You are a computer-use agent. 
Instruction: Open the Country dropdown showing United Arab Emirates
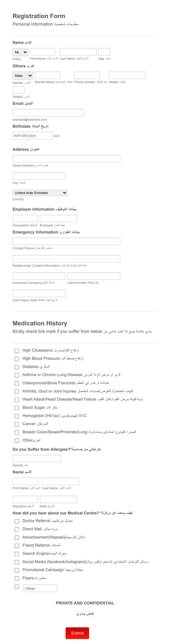(x=40, y=193)
